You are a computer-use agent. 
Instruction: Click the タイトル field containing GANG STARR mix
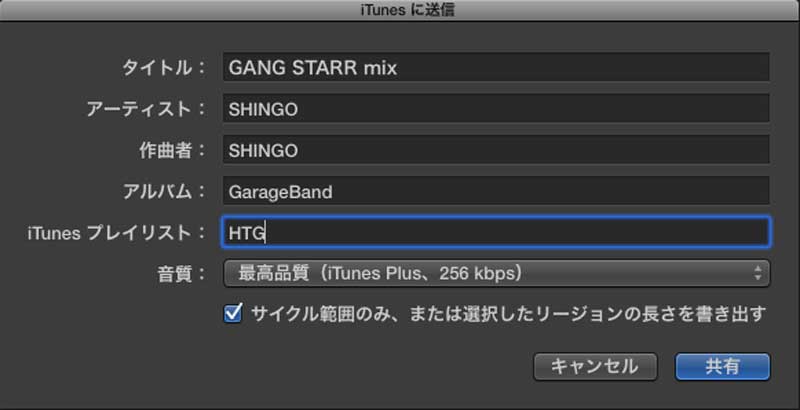click(x=496, y=67)
